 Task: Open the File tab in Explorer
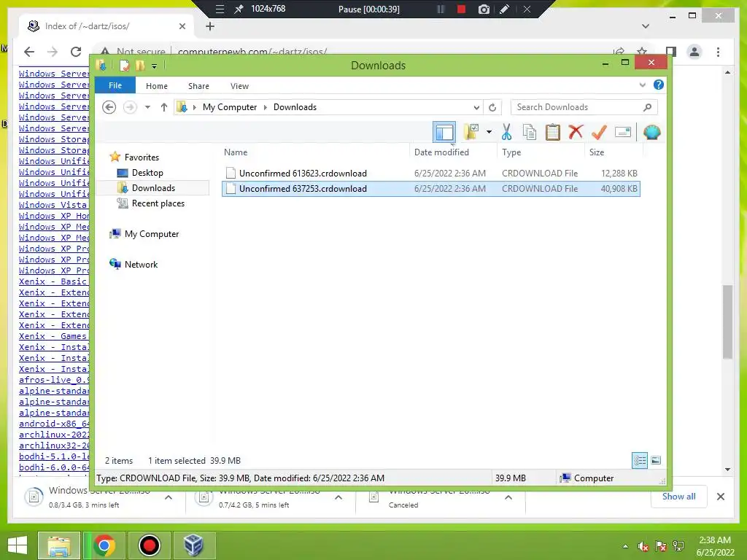coord(115,85)
